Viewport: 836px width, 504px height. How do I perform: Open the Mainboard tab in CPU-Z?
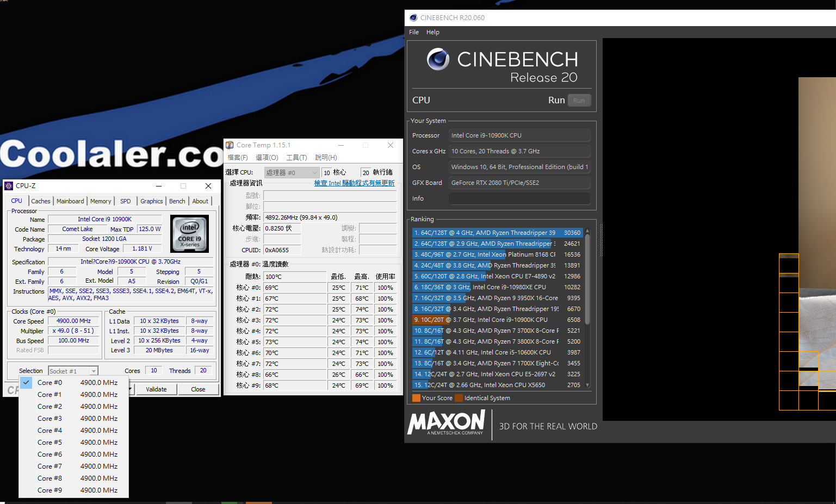[x=70, y=201]
